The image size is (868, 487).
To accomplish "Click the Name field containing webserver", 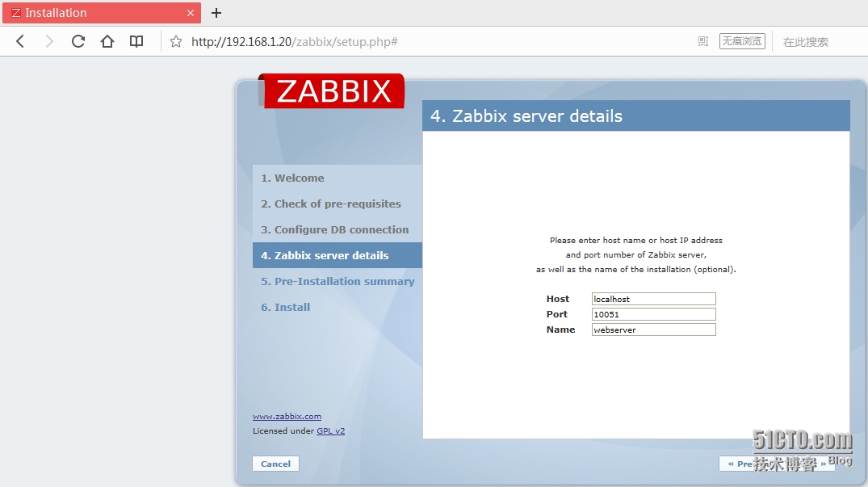I will click(654, 330).
